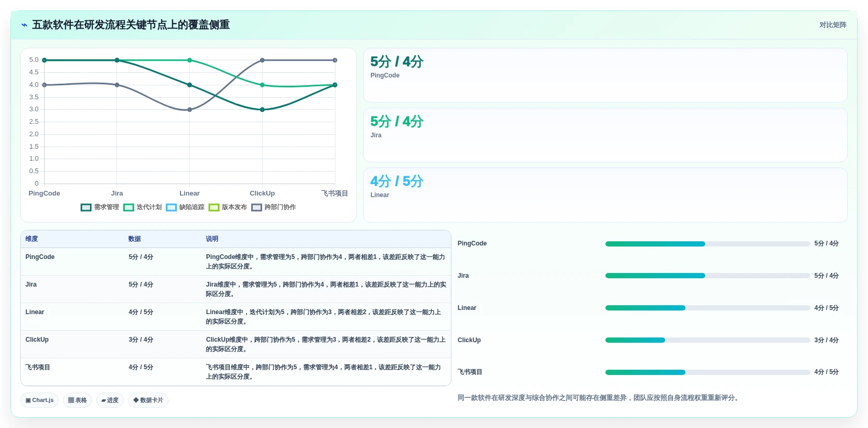Click the Jira progress bar
Image resolution: width=868 pixels, height=428 pixels.
(x=707, y=276)
